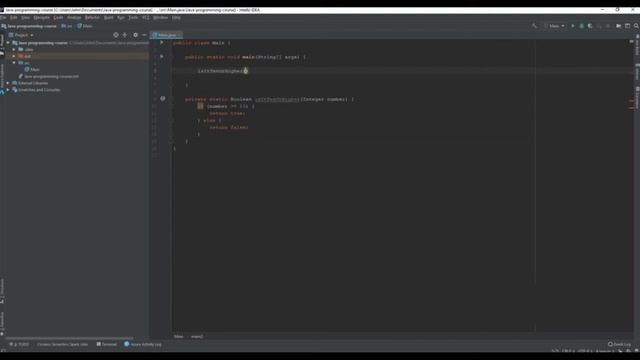This screenshot has height=360, width=640.
Task: Open the Run menu
Action: [121, 18]
